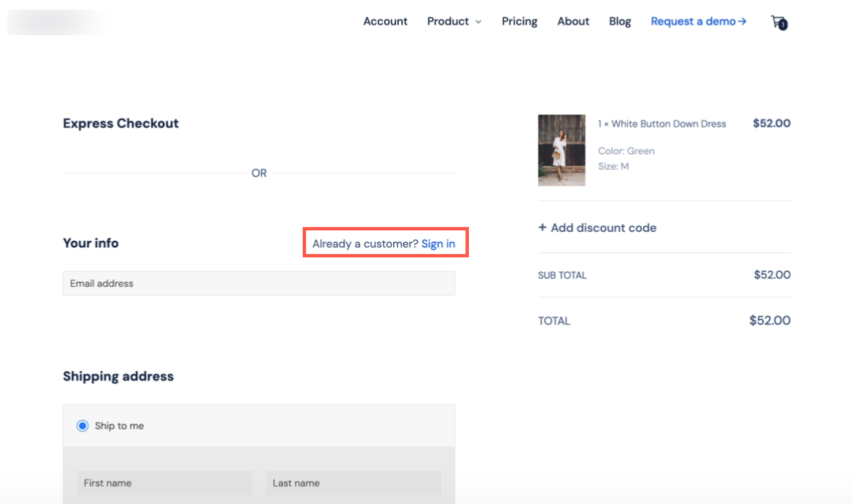Click the White Button Down Dress thumbnail
Viewport: 852px width, 504px height.
pos(561,150)
